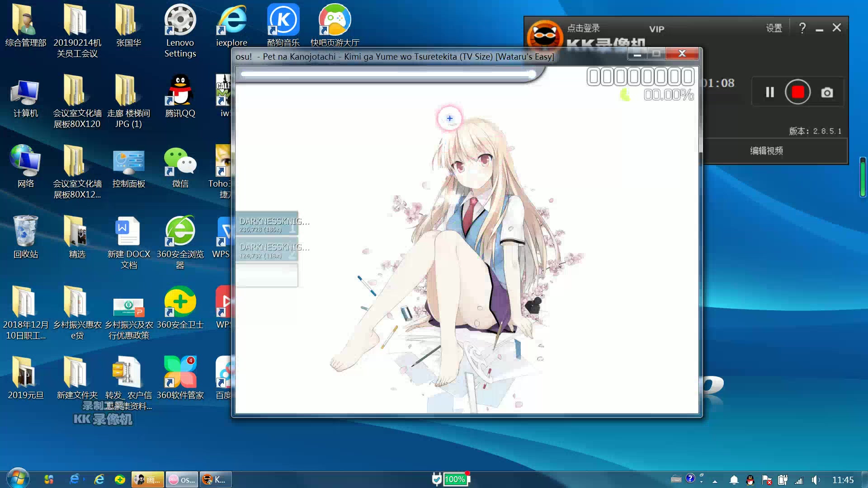The width and height of the screenshot is (868, 488).
Task: Switch to the KK recorder taskbar button
Action: (216, 479)
